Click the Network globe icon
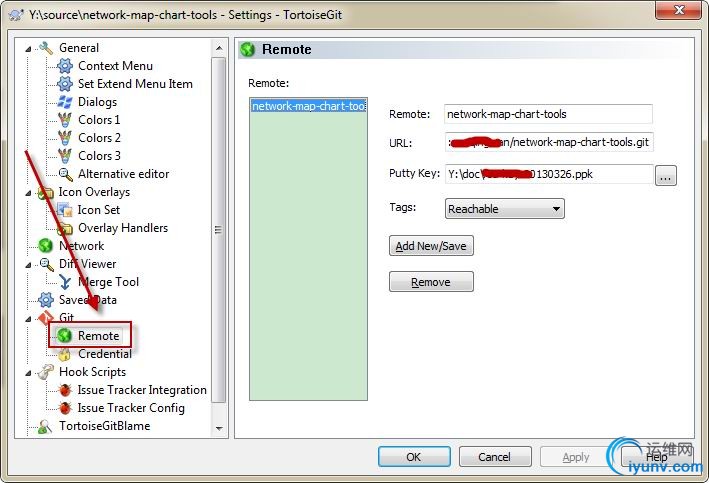 coord(46,246)
